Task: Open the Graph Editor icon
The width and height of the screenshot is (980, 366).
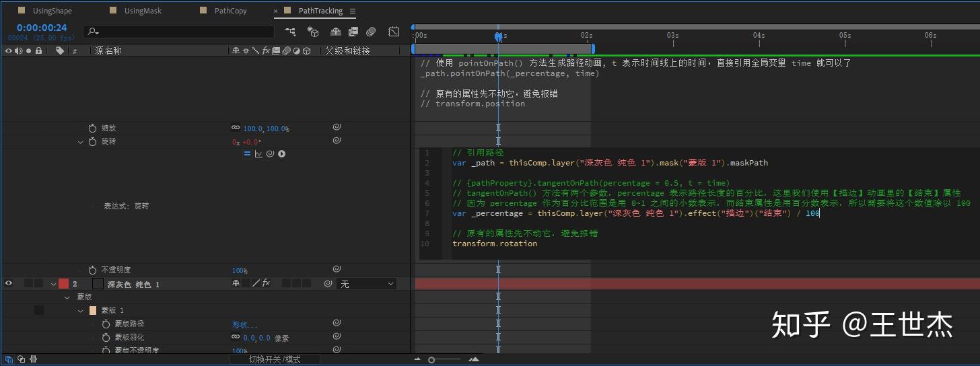Action: click(x=394, y=32)
